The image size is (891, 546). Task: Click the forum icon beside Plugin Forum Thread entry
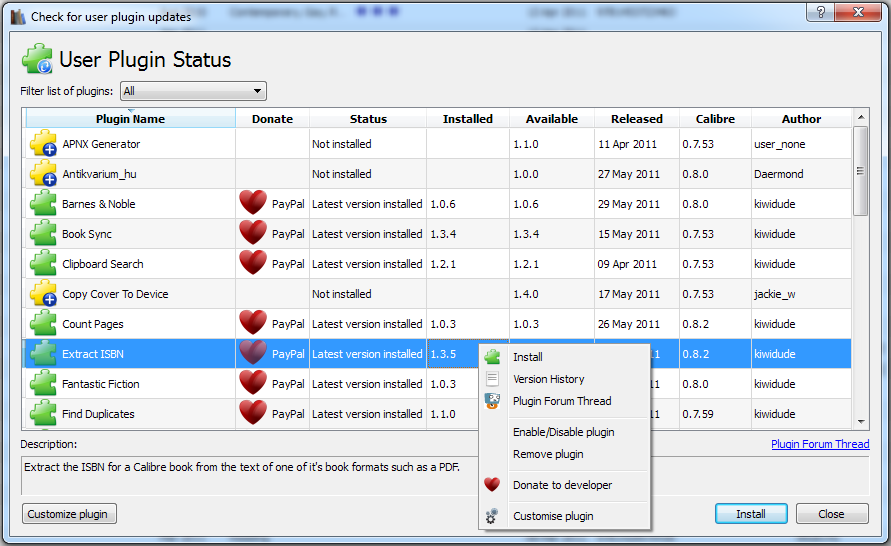pos(492,401)
